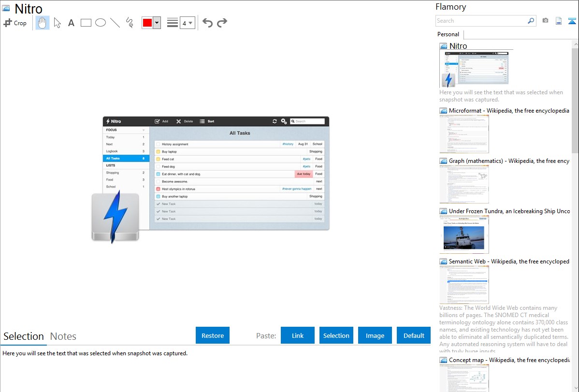
Task: Pick the ellipse drawing tool
Action: 101,23
